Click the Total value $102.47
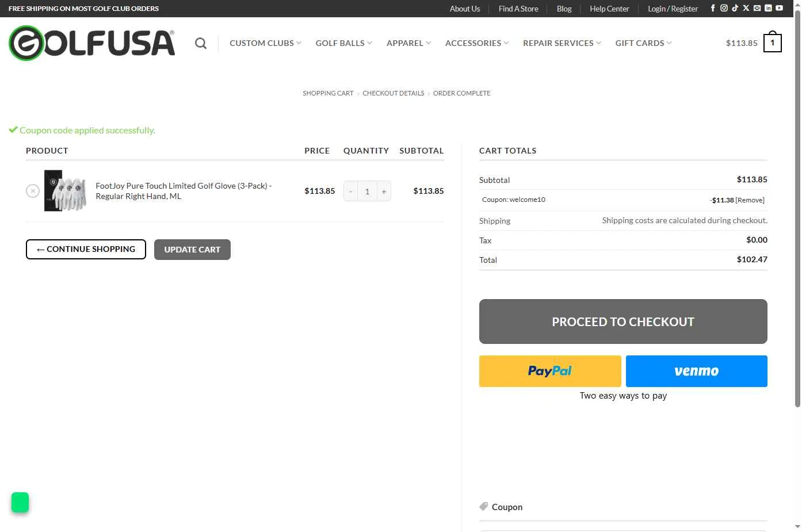This screenshot has width=802, height=532. coord(752,259)
